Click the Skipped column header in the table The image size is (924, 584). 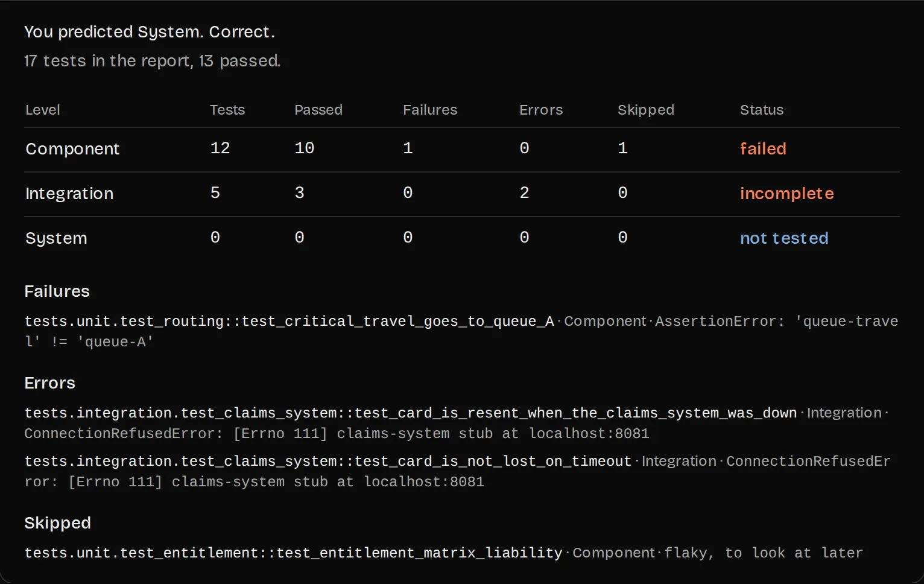tap(646, 110)
